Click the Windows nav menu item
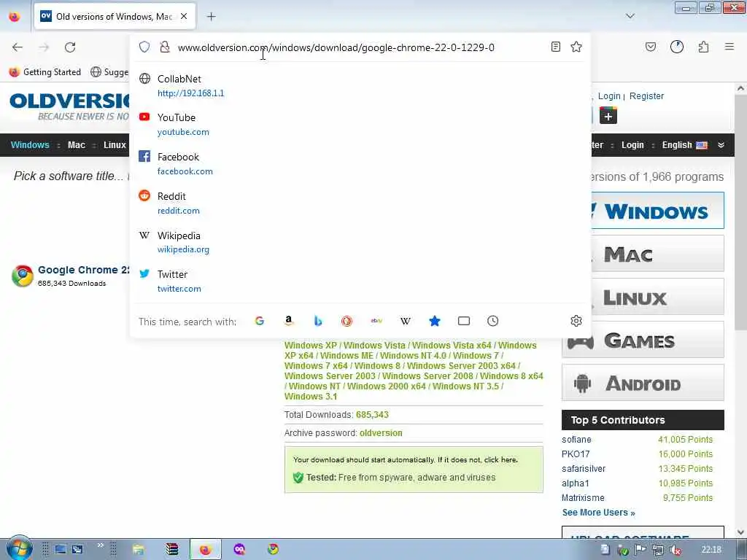This screenshot has width=747, height=560. [30, 145]
